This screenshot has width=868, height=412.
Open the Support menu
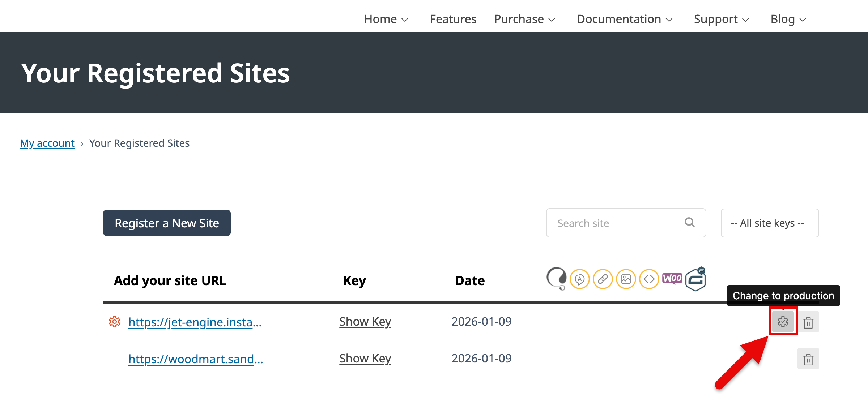[x=721, y=19]
